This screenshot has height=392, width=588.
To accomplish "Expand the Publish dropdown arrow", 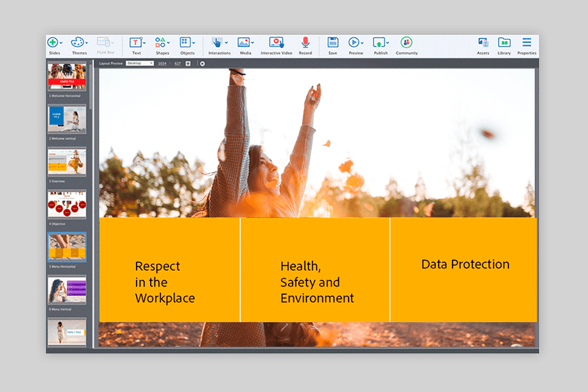I will tap(387, 43).
